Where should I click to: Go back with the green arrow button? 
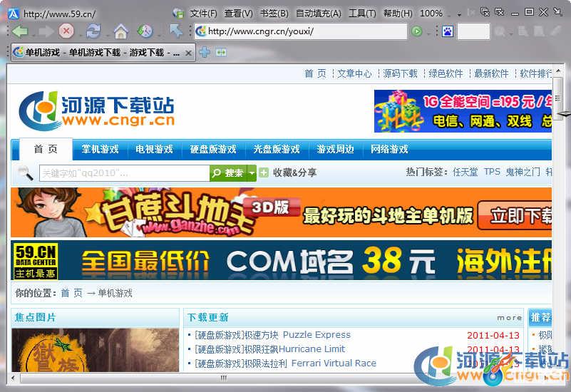(20, 31)
